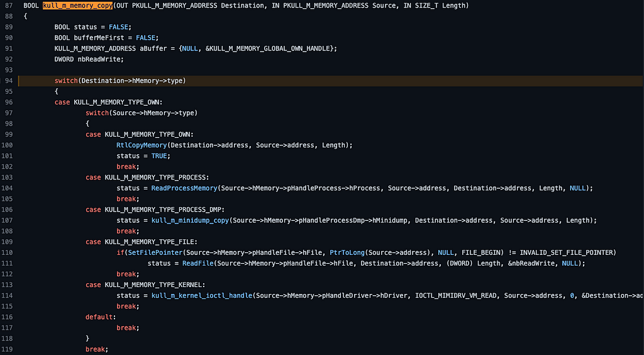Screen dimensions: 644x355
Task: Click case KULL_M_MEMORY_TYPE_KERNEL label
Action: click(145, 285)
